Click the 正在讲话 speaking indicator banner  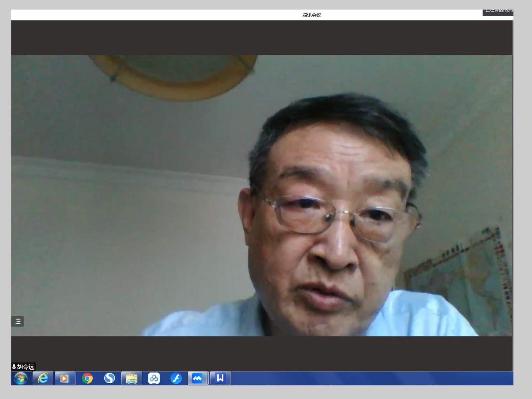(498, 11)
